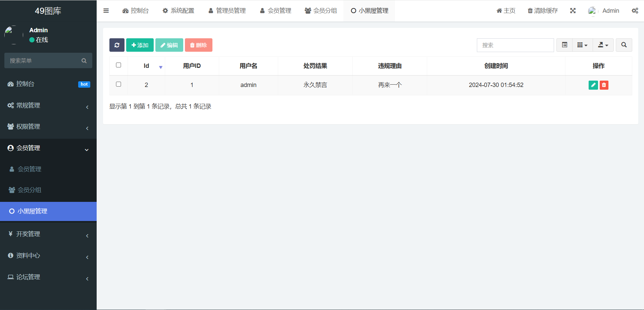Click the red delete icon in row 2

coord(604,85)
